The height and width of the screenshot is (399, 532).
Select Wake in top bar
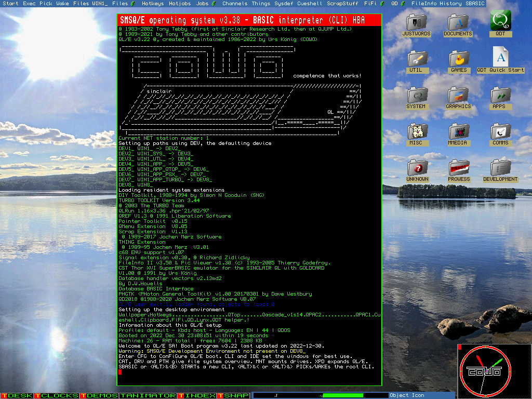tap(63, 4)
